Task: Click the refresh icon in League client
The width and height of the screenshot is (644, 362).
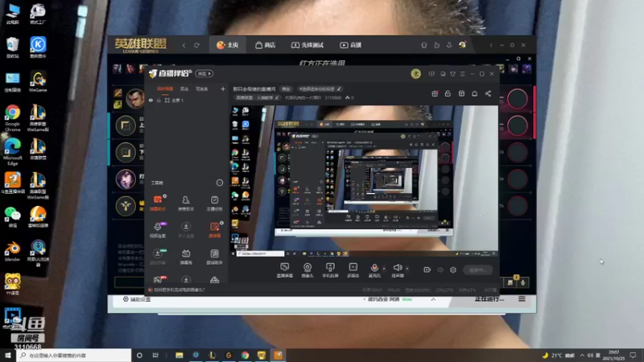Action: 196,45
